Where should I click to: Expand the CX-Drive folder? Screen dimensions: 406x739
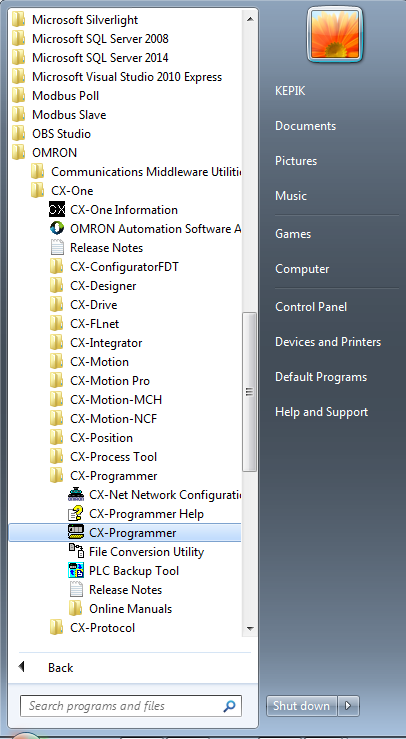click(x=84, y=304)
